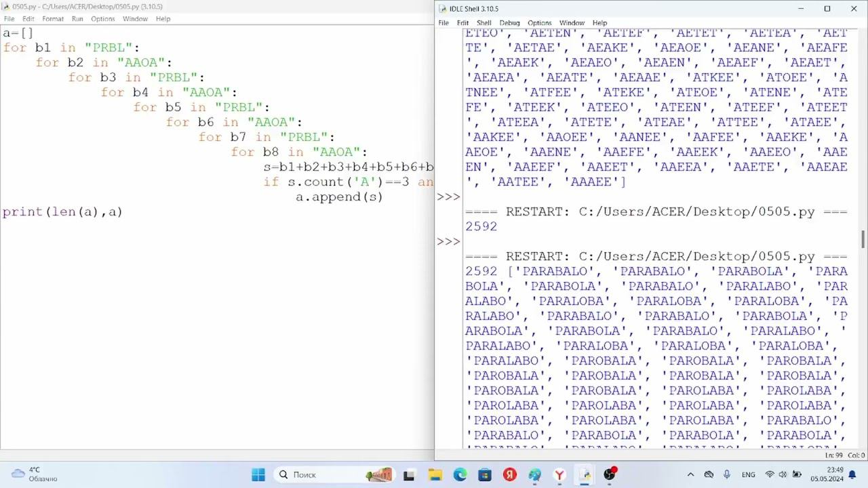Open the Window menu in IDLE Shell
This screenshot has height=488, width=868.
coord(572,23)
